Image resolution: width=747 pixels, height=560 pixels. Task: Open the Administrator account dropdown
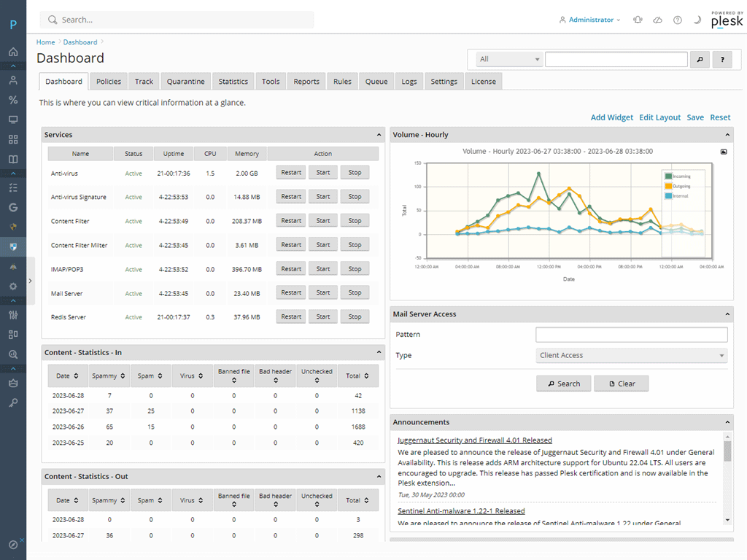[589, 20]
